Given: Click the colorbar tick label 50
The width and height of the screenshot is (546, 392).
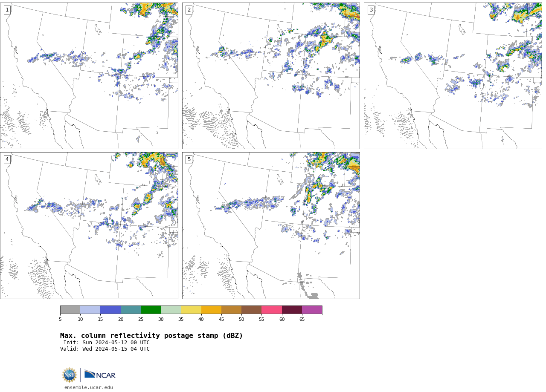Looking at the screenshot, I should click(241, 319).
